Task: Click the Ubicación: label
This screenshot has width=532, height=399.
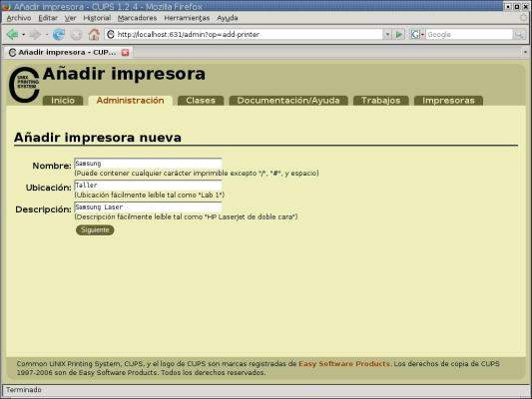Action: pos(49,188)
